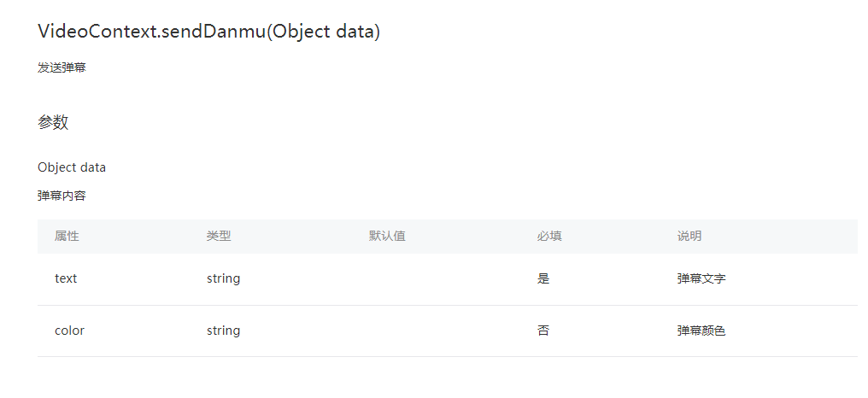Click the 发送弹幕 description text
The image size is (868, 398).
click(x=62, y=67)
